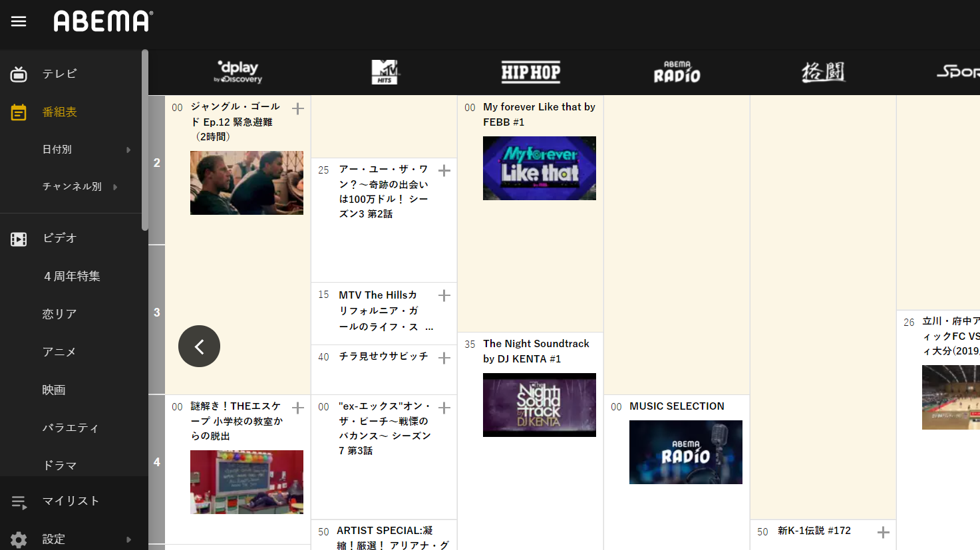Click 新K-1伝説 #172 program title
980x550 pixels.
coord(814,531)
